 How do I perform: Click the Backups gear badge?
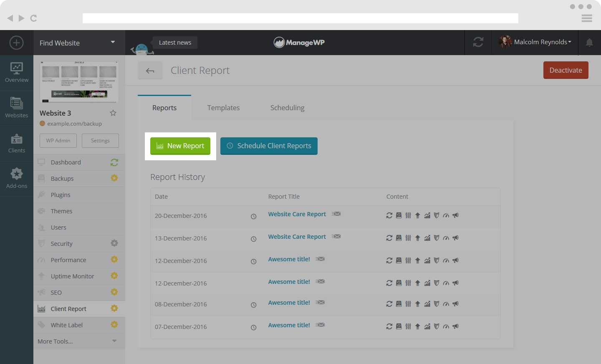click(114, 178)
